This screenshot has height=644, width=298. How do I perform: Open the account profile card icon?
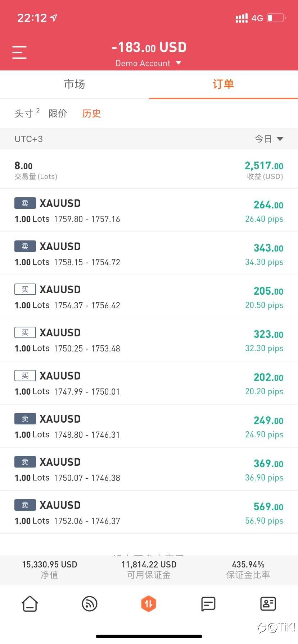point(268,604)
